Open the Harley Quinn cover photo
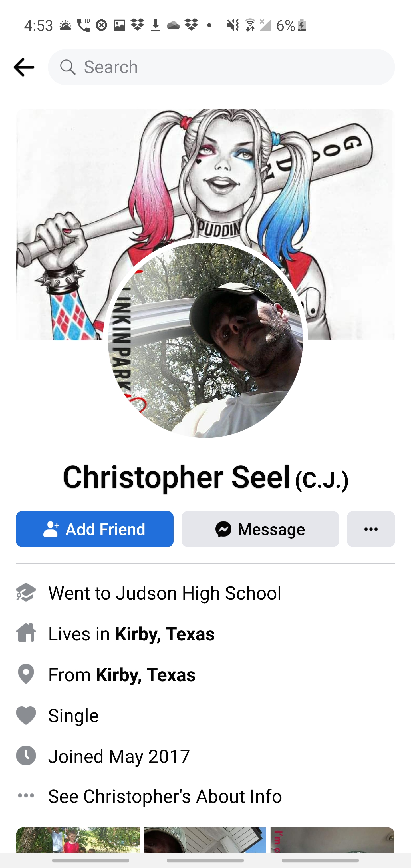The image size is (411, 868). [x=205, y=175]
